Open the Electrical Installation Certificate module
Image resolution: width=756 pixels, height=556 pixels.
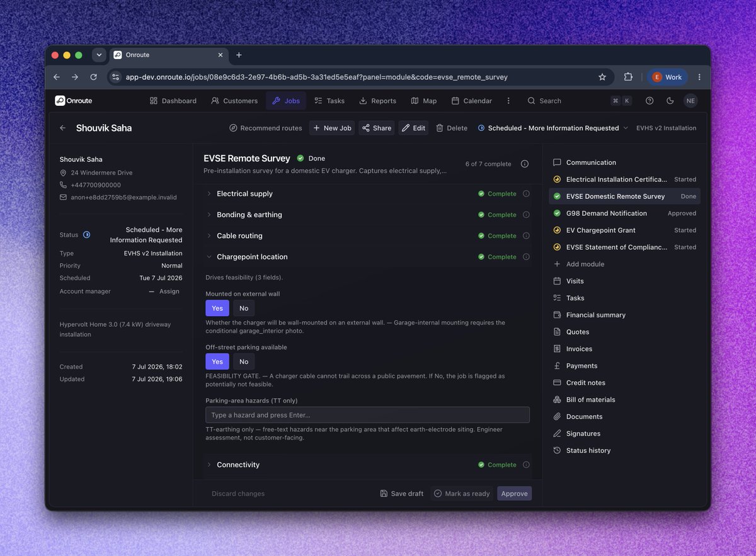coord(624,179)
